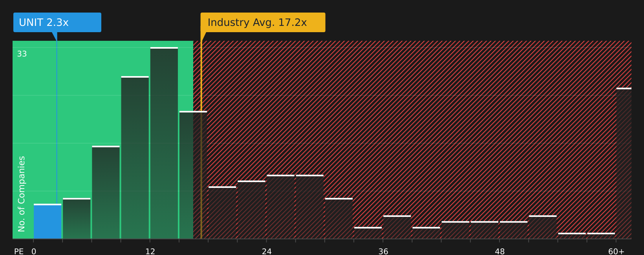
Task: Click the 'No. of Companies' axis label
Action: pyautogui.click(x=22, y=194)
